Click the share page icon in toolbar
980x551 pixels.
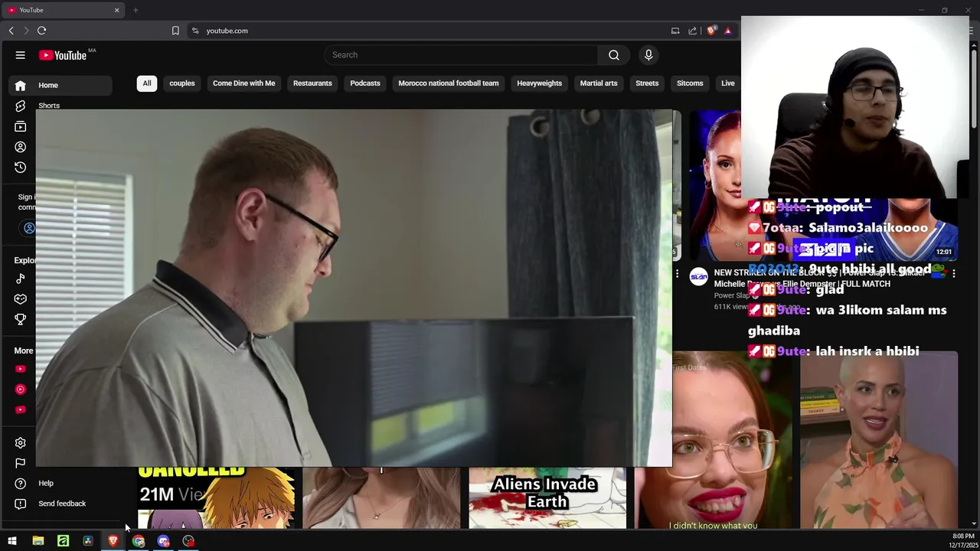click(693, 31)
